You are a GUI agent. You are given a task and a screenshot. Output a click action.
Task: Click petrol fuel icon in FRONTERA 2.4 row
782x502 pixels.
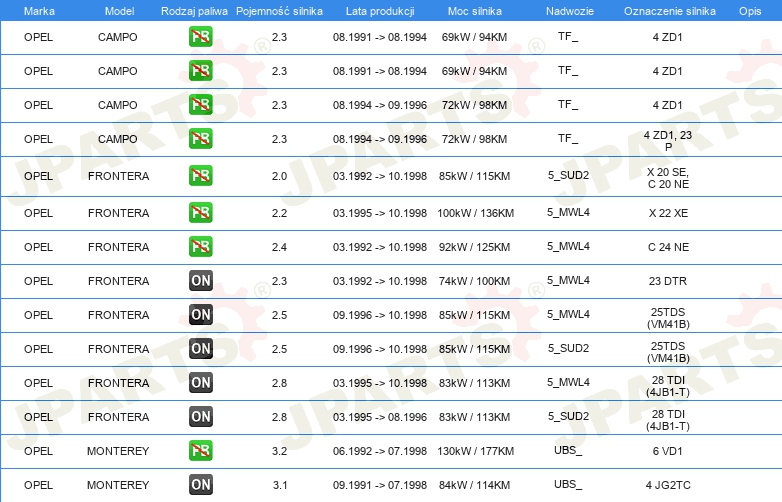pyautogui.click(x=200, y=246)
